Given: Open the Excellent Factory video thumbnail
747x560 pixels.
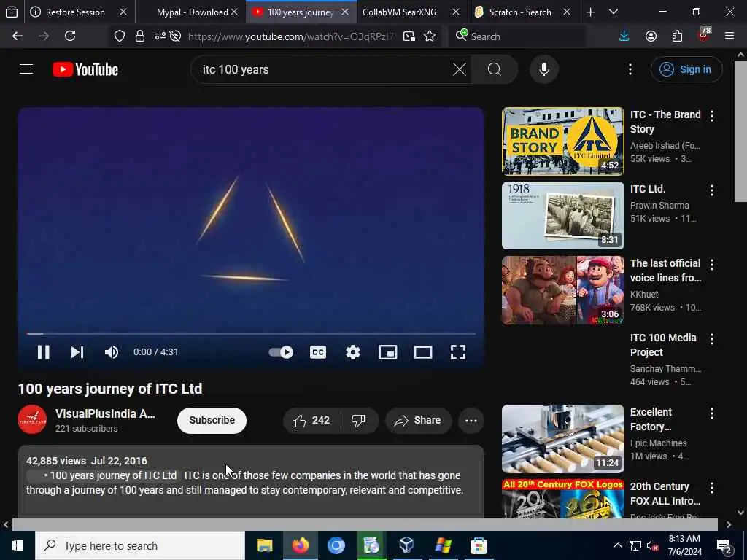Looking at the screenshot, I should [x=562, y=438].
